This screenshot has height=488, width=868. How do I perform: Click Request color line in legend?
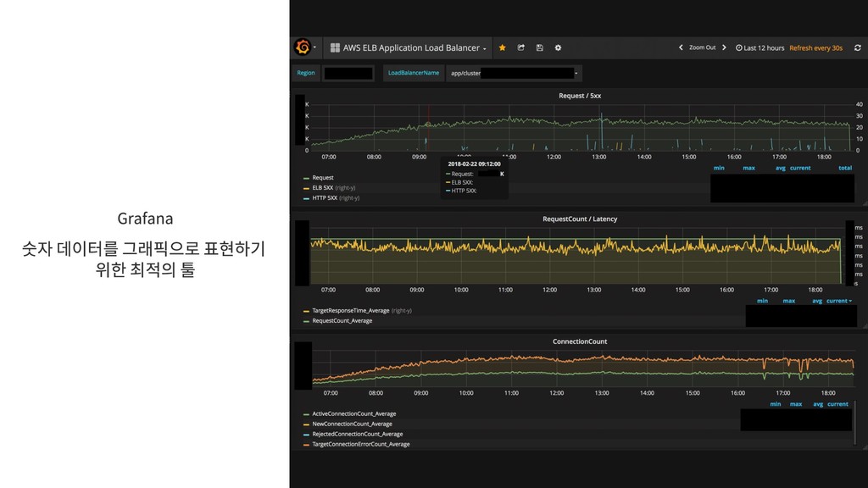(306, 178)
